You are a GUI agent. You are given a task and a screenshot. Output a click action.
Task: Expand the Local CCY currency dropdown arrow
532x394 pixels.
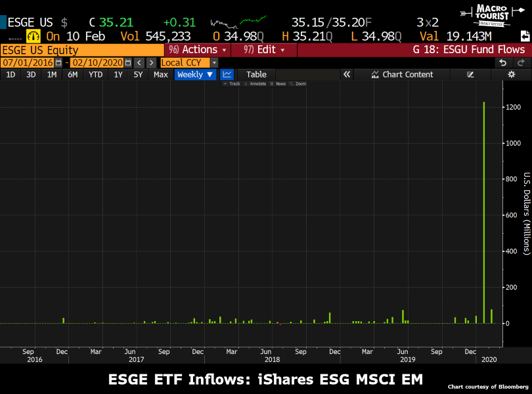214,63
